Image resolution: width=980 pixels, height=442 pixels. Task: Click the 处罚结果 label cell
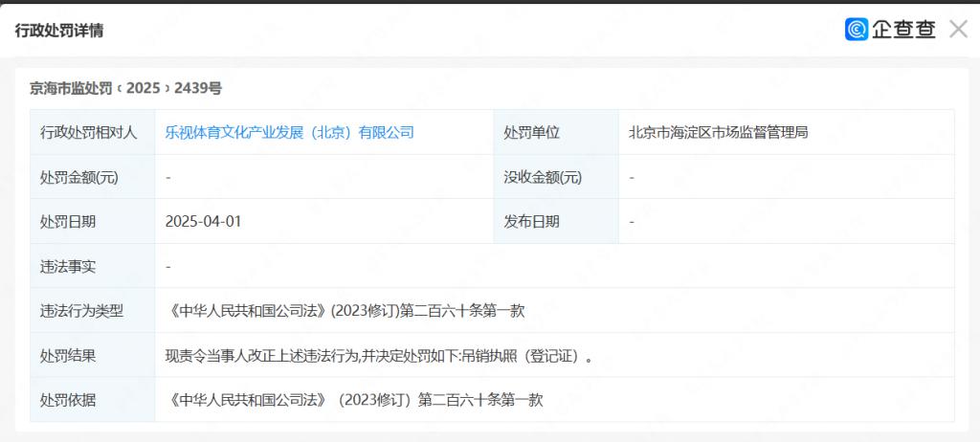click(93, 355)
